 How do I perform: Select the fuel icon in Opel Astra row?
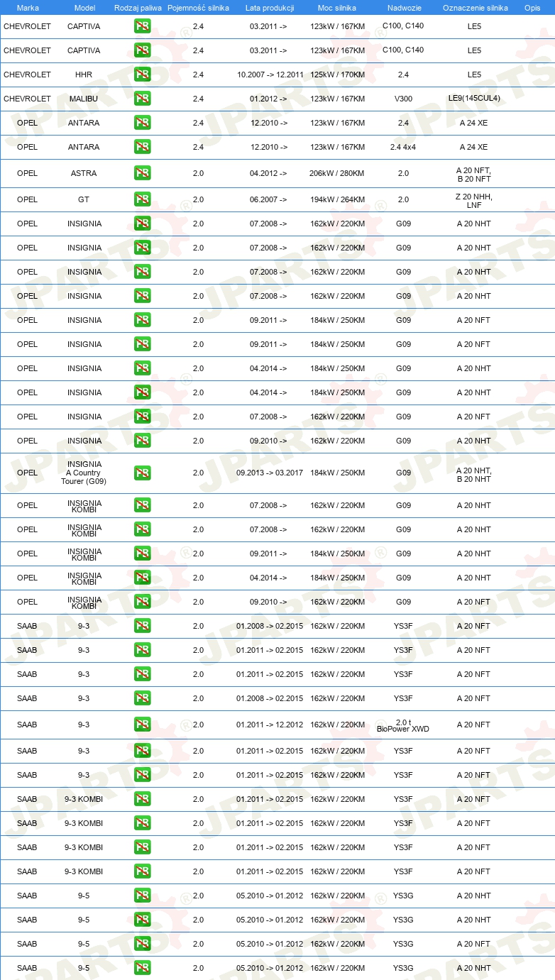click(142, 173)
